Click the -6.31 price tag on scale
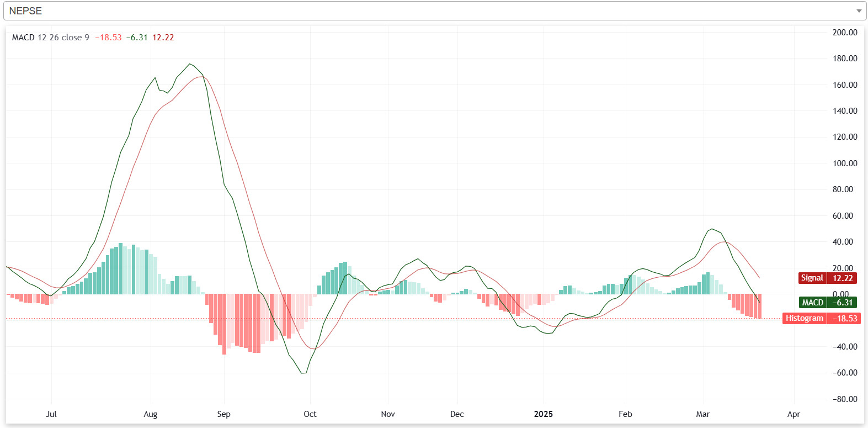 pyautogui.click(x=843, y=303)
